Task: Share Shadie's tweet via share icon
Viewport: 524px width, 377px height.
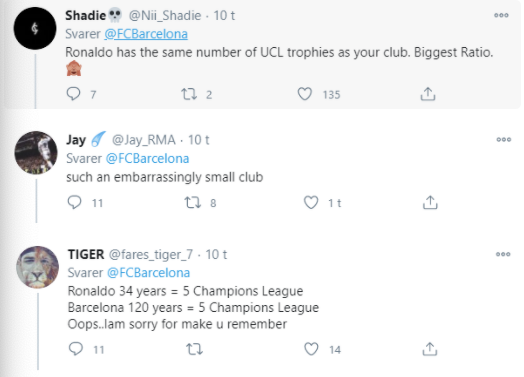Action: click(428, 94)
